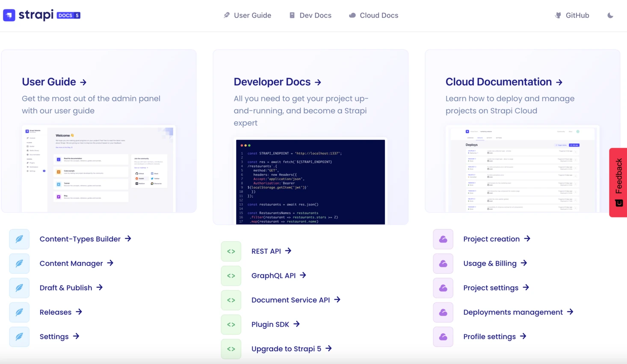Open the User Guide card heading
627x364 pixels.
tap(54, 82)
